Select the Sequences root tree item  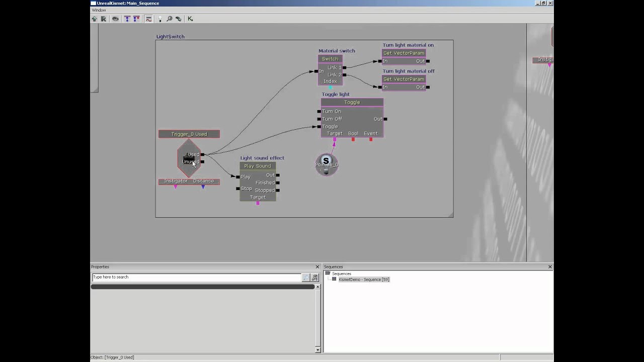[342, 274]
